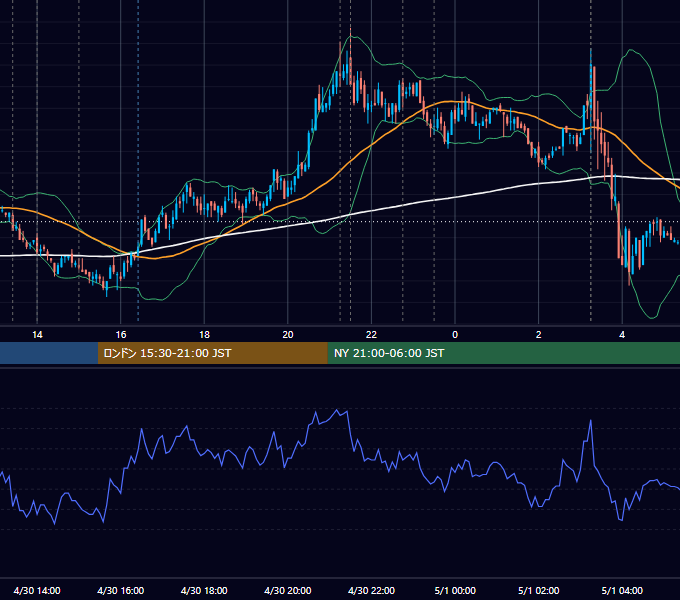Click the 0 hour label on price chart axis
The height and width of the screenshot is (600, 680).
click(455, 335)
